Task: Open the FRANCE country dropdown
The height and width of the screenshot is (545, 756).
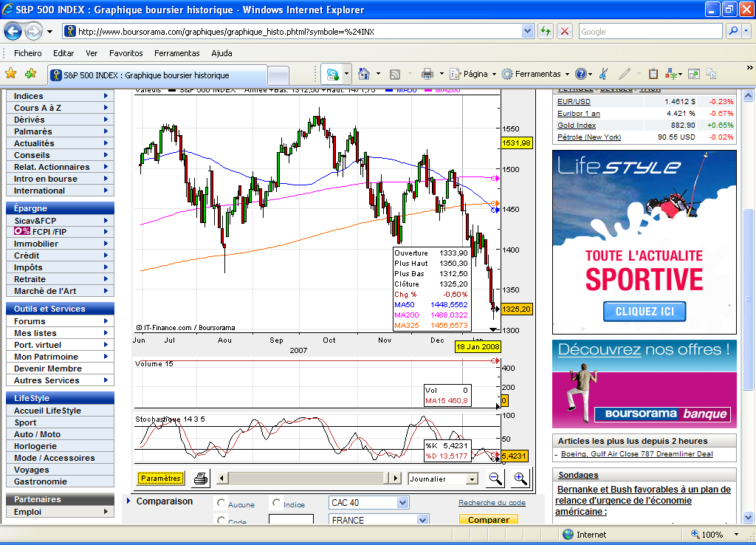Action: [x=423, y=520]
